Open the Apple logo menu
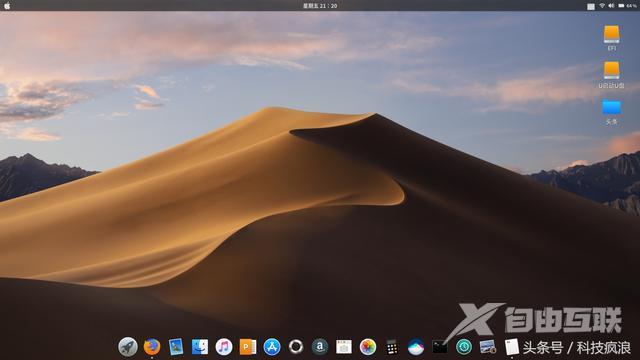Image resolution: width=640 pixels, height=360 pixels. tap(7, 6)
